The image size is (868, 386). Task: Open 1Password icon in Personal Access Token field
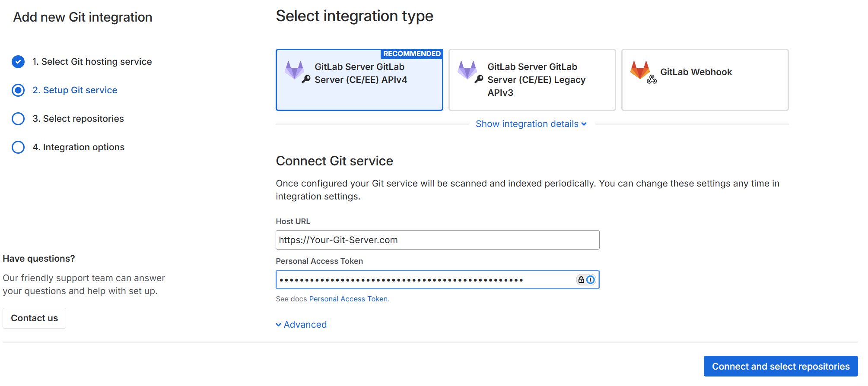(591, 280)
